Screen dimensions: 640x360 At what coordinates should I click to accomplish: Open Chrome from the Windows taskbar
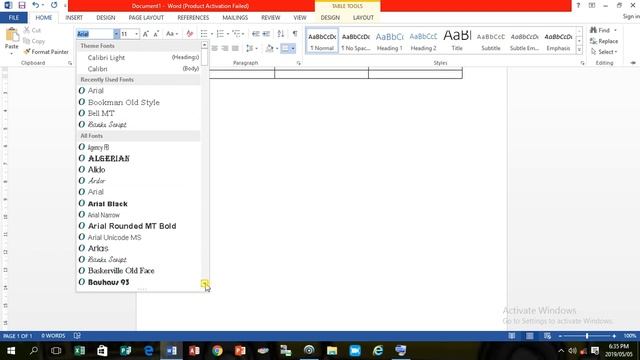(x=217, y=351)
